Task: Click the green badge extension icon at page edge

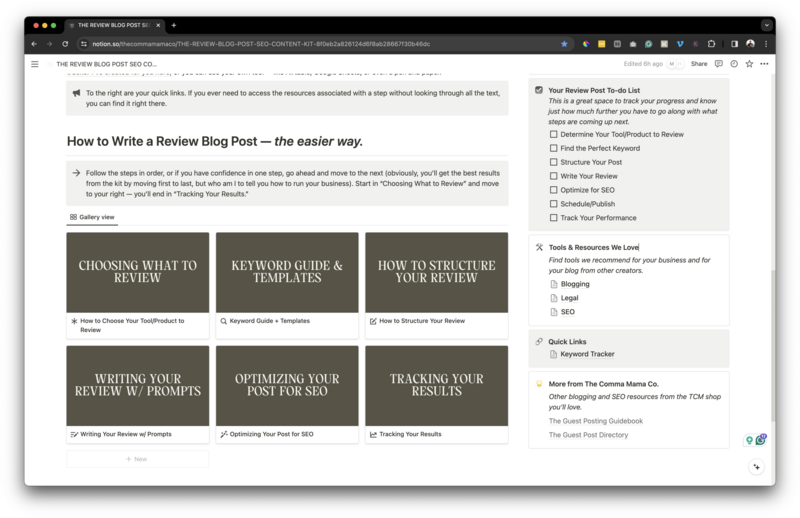Action: (760, 439)
